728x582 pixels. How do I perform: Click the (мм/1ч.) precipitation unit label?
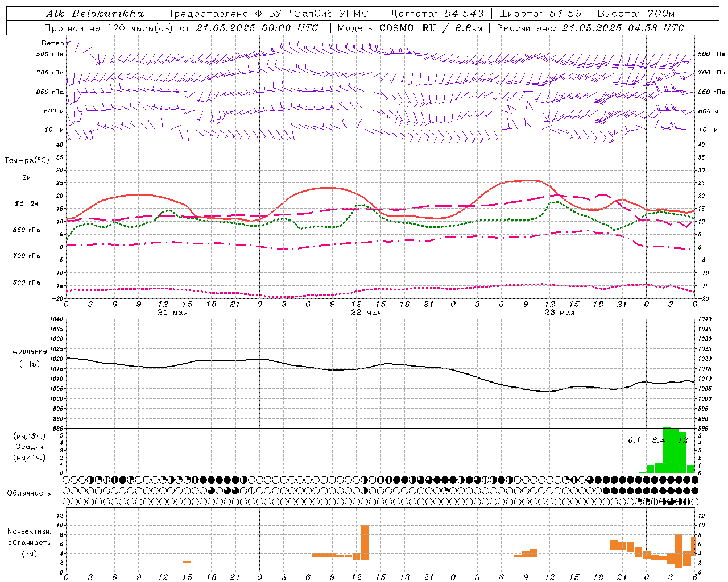[30, 458]
